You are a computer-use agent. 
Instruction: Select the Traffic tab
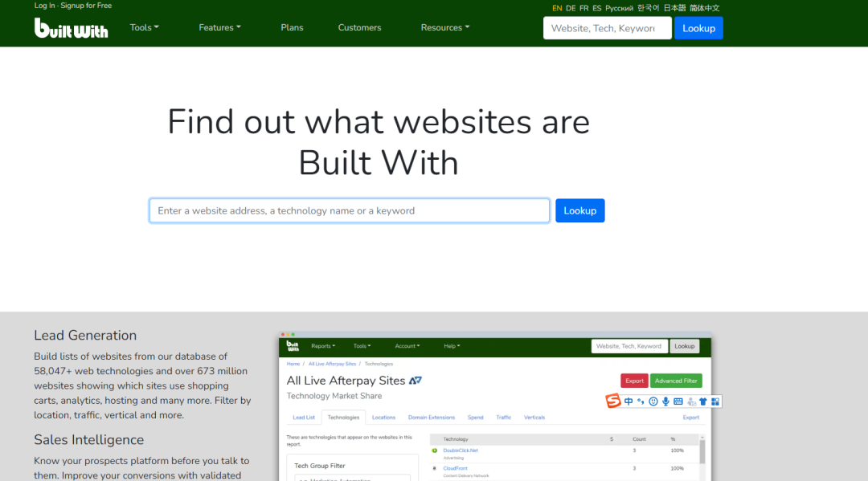click(x=504, y=417)
